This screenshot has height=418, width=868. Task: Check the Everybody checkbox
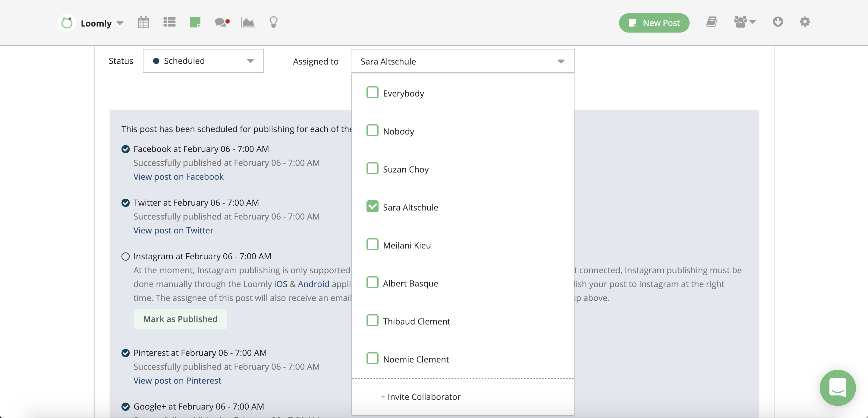coord(372,92)
